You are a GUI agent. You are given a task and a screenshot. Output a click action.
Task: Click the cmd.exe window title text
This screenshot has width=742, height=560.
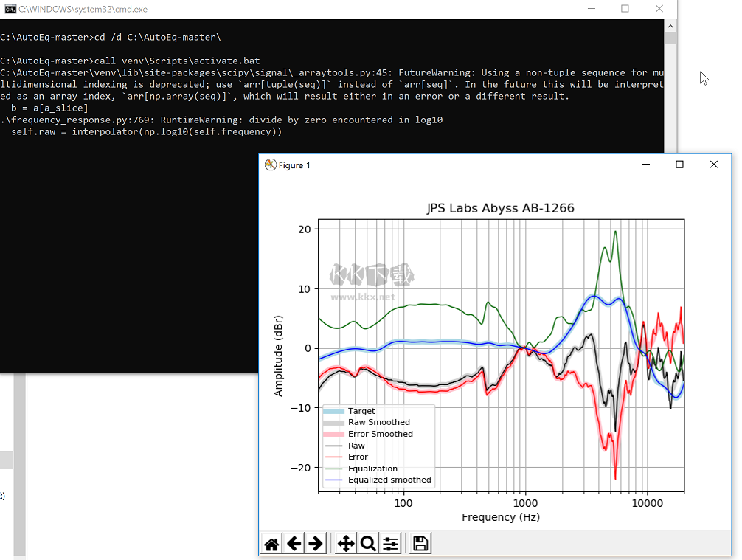click(83, 9)
